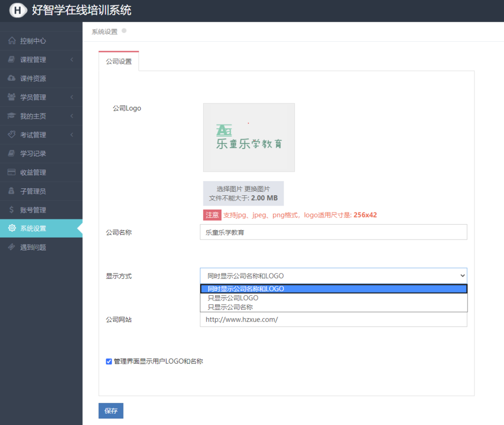Click the 公司名称 input field
Image resolution: width=504 pixels, height=425 pixels.
click(334, 232)
